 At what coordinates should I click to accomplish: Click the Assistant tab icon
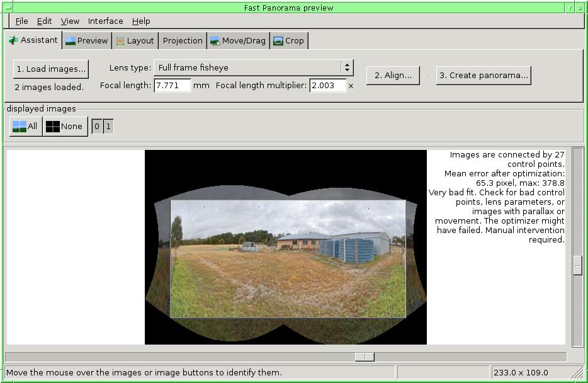coord(13,40)
